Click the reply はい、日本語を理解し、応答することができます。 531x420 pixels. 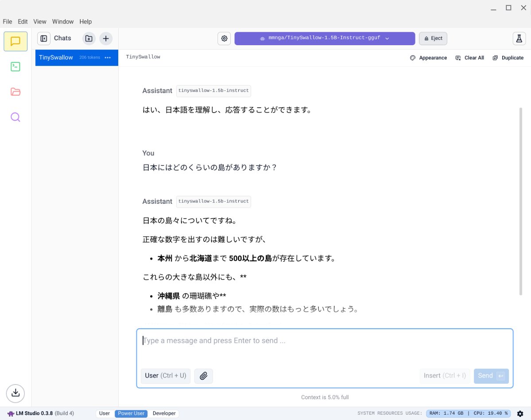point(227,110)
